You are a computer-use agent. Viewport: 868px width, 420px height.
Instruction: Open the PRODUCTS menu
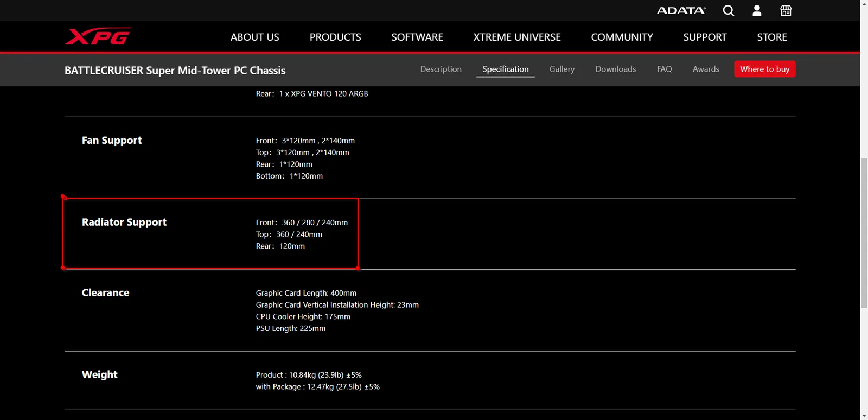tap(335, 37)
